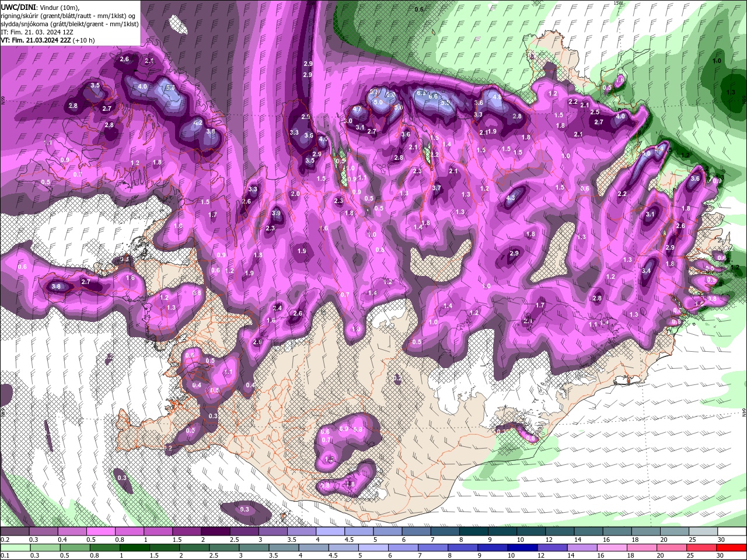
Task: Click the '1.0' value in the dark green area
Action: pyautogui.click(x=717, y=61)
